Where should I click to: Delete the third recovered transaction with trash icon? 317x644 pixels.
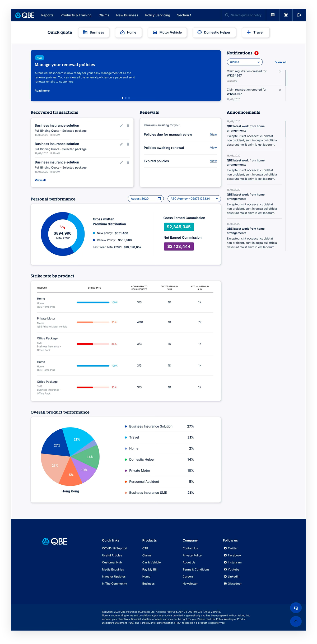click(x=128, y=163)
